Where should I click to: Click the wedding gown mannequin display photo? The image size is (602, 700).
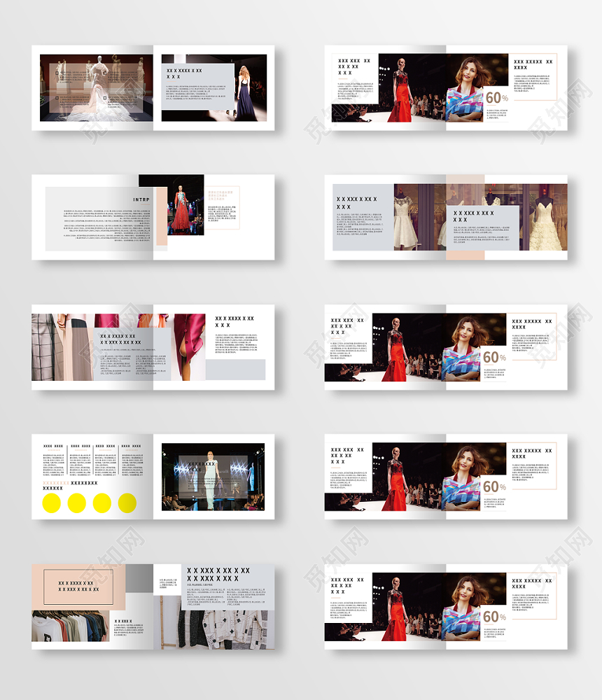point(96,87)
